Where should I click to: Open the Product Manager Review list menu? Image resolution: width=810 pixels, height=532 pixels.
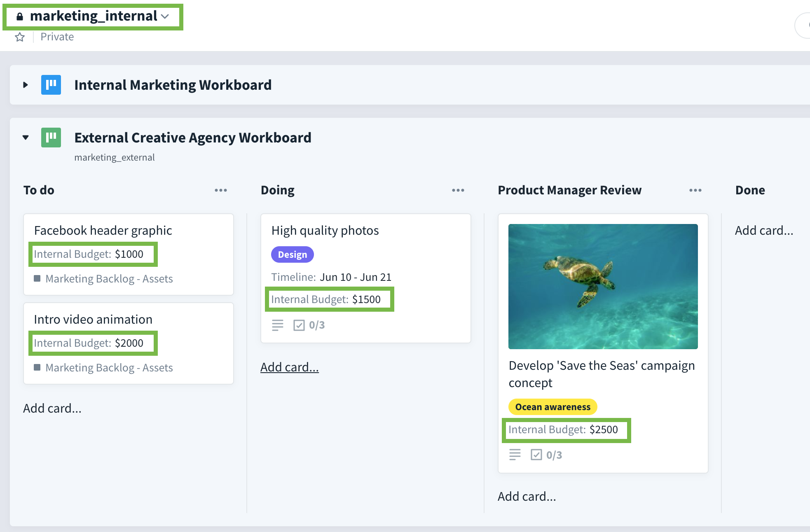pyautogui.click(x=695, y=190)
